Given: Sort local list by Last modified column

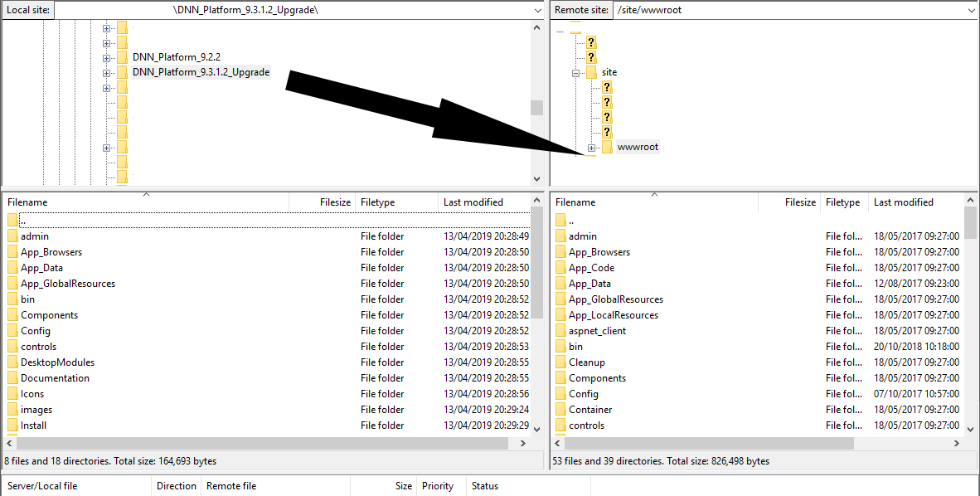Looking at the screenshot, I should click(484, 202).
